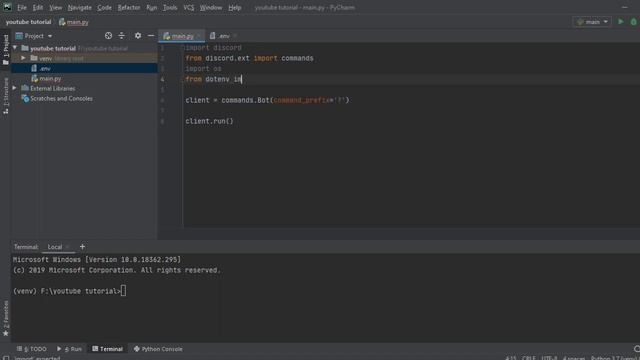This screenshot has height=360, width=640.
Task: Click the import discord code line
Action: coord(213,48)
